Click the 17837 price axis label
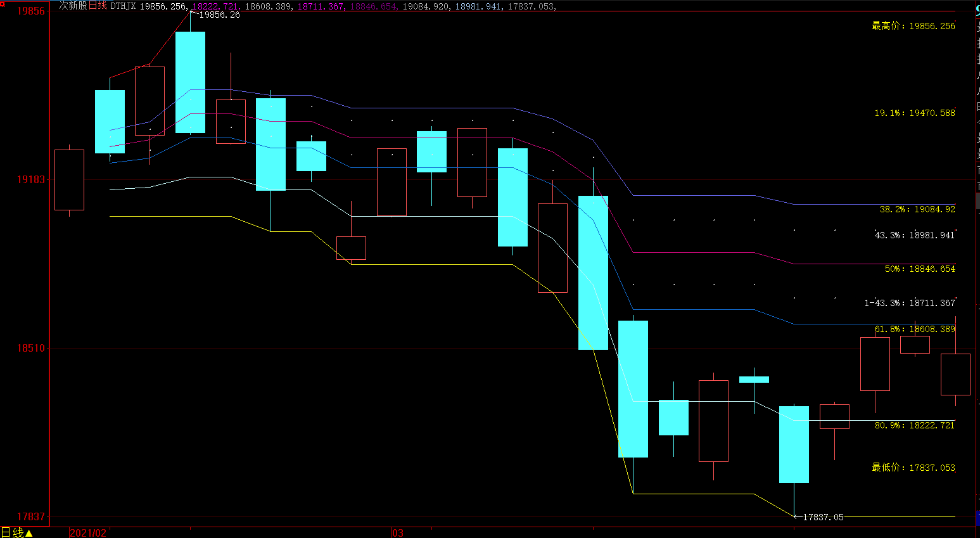This screenshot has height=538, width=980. (31, 516)
